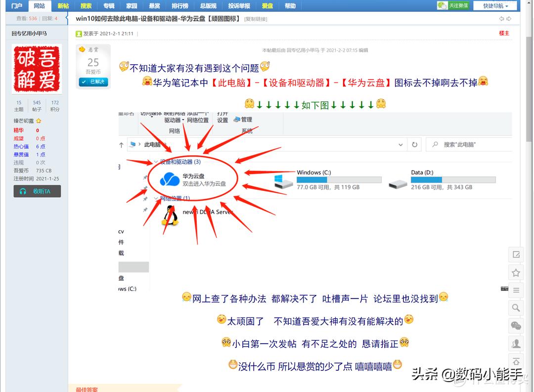Viewport: 534px width, 392px height.
Task: Open the magnifier search icon in right sidebar
Action: 516,308
